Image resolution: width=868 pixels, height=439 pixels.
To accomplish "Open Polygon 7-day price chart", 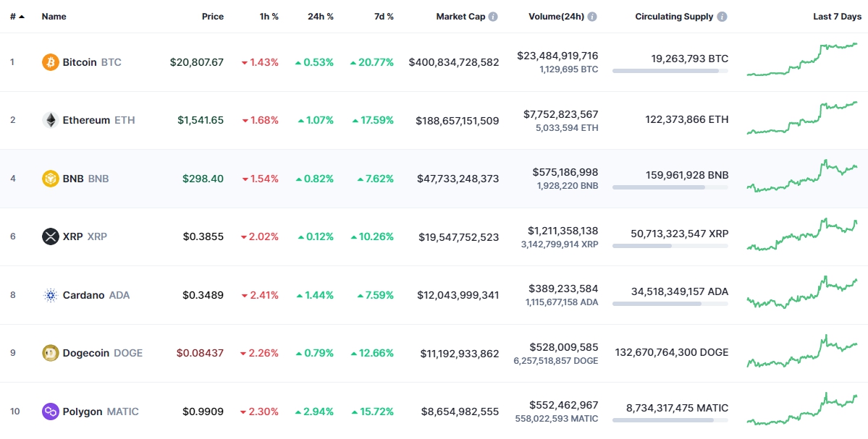I will [x=802, y=409].
